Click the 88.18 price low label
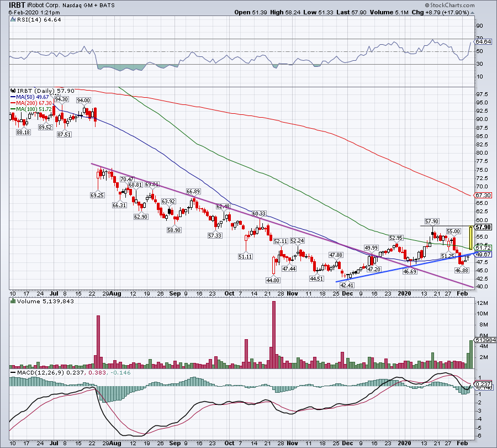Image resolution: width=497 pixels, height=448 pixels. click(x=23, y=132)
